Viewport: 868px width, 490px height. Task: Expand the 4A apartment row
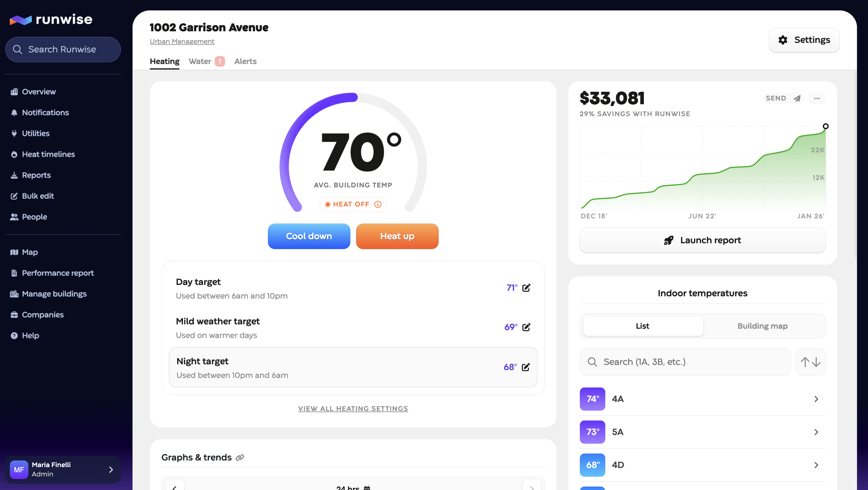(x=816, y=399)
